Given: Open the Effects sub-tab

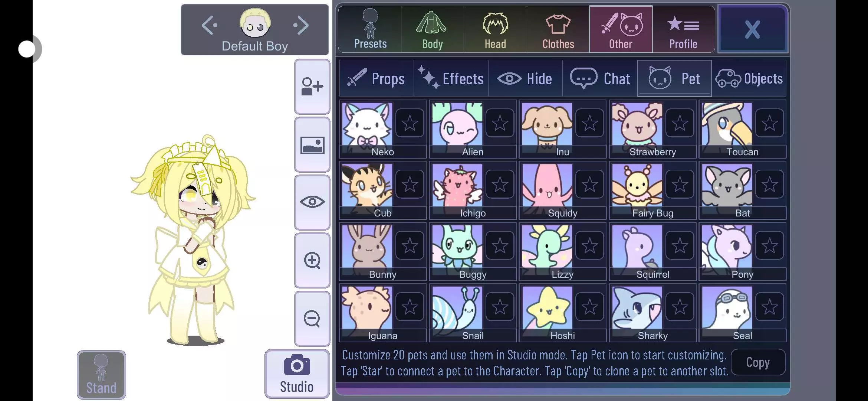Looking at the screenshot, I should tap(451, 78).
